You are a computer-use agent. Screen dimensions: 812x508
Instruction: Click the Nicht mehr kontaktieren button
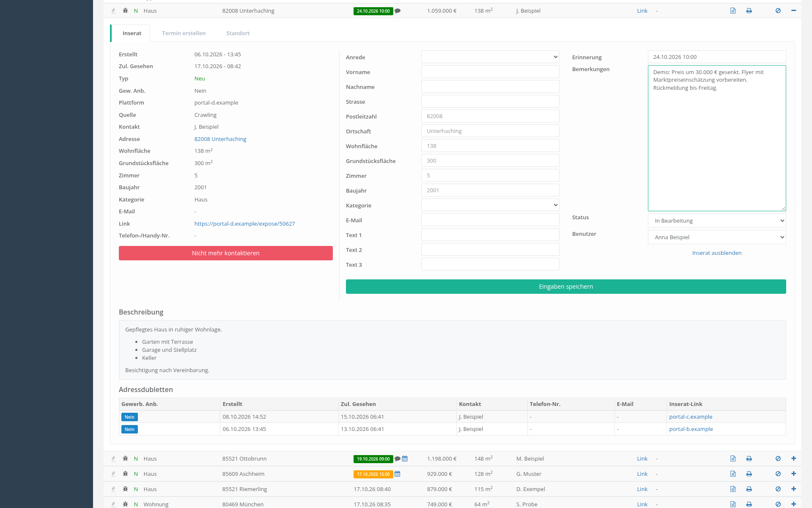[226, 253]
